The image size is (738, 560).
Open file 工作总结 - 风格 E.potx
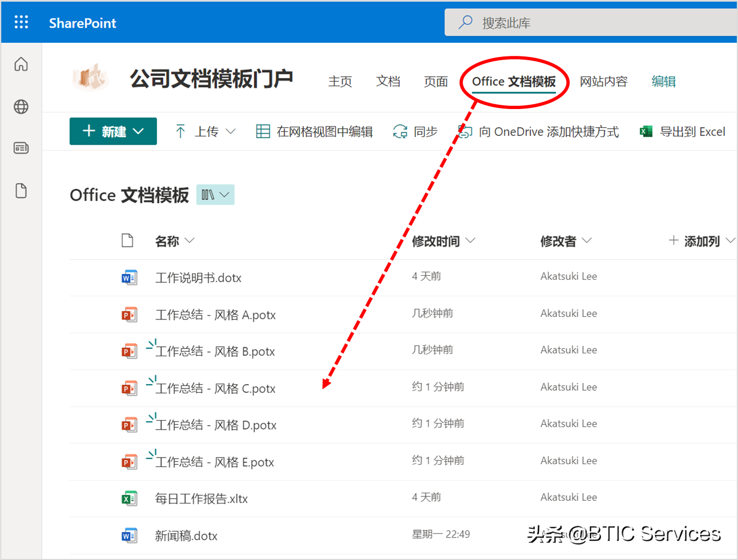point(215,462)
